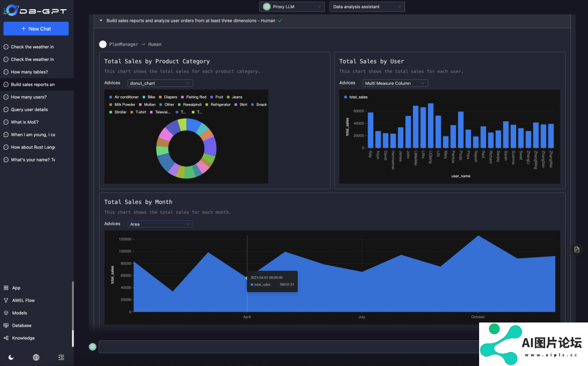
Task: Open language globe selector
Action: coord(36,357)
